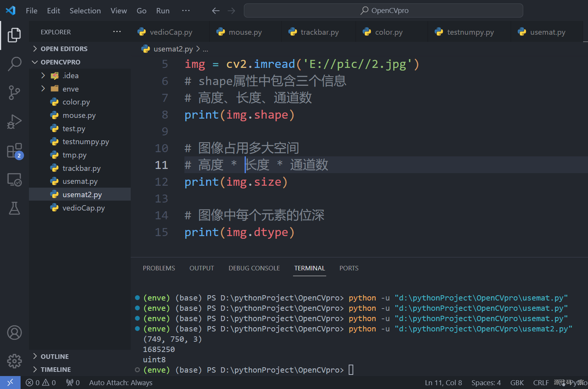This screenshot has height=389, width=588.
Task: Switch to the color.py editor tab
Action: (391, 32)
